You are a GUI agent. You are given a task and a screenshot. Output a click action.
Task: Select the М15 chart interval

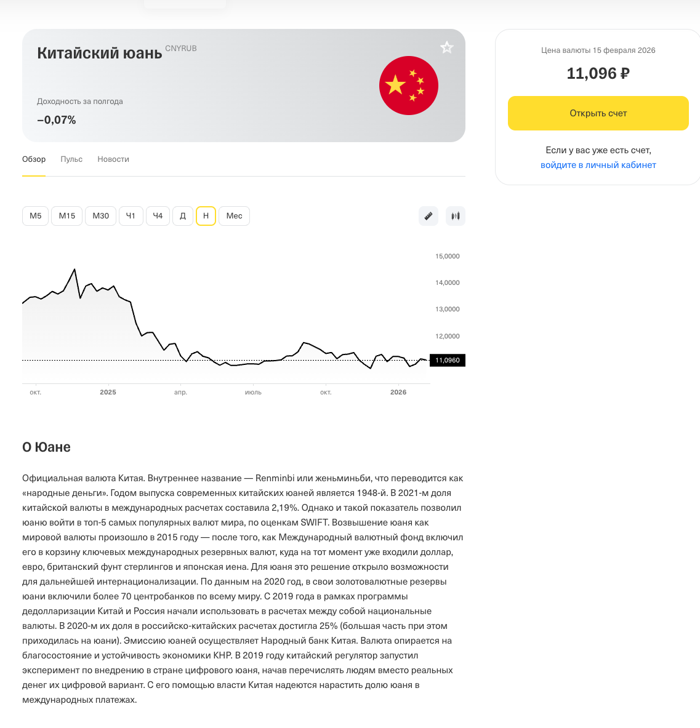pyautogui.click(x=67, y=216)
